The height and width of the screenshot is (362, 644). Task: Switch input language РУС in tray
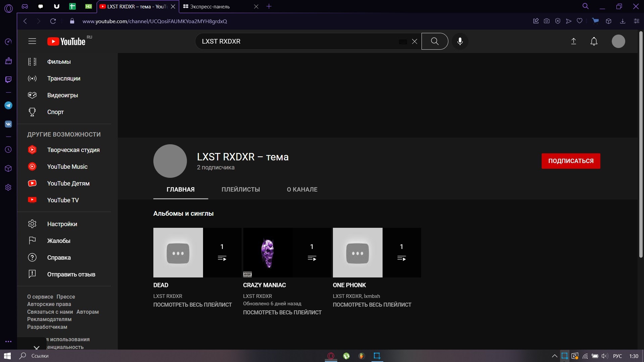(617, 356)
